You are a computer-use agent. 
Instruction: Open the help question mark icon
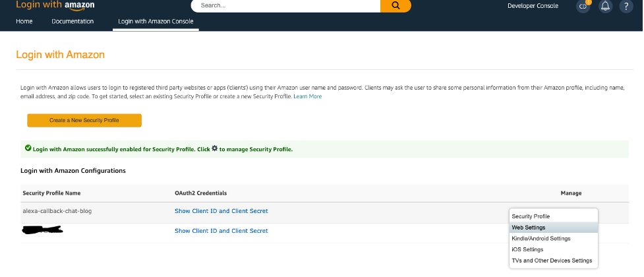click(626, 6)
